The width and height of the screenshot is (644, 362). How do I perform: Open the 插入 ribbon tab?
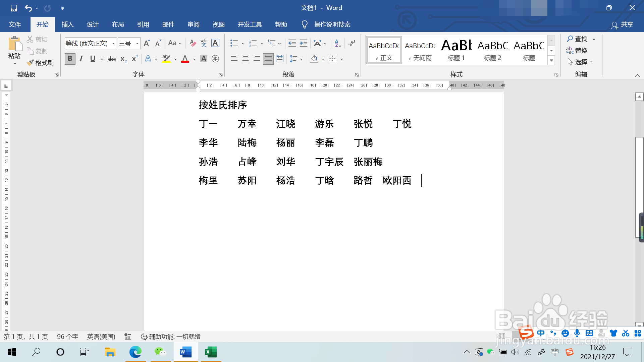click(67, 24)
